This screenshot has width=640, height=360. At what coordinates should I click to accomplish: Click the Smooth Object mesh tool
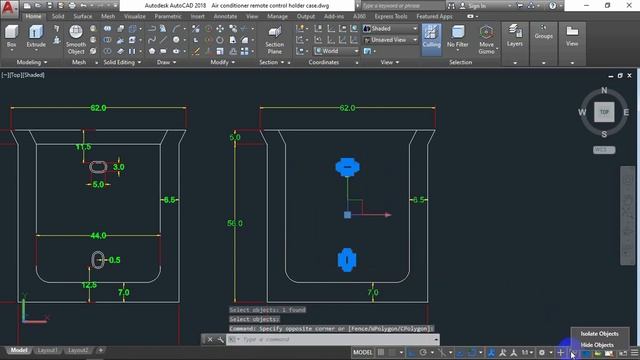coord(76,40)
